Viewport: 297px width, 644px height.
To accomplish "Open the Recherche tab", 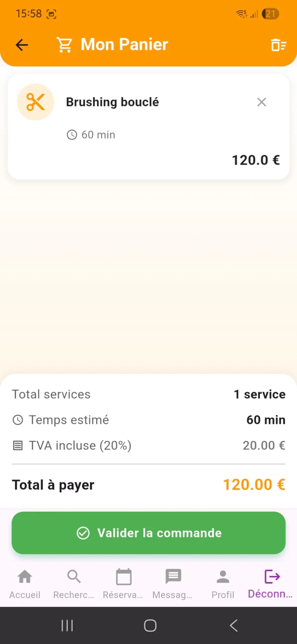I will 74,583.
